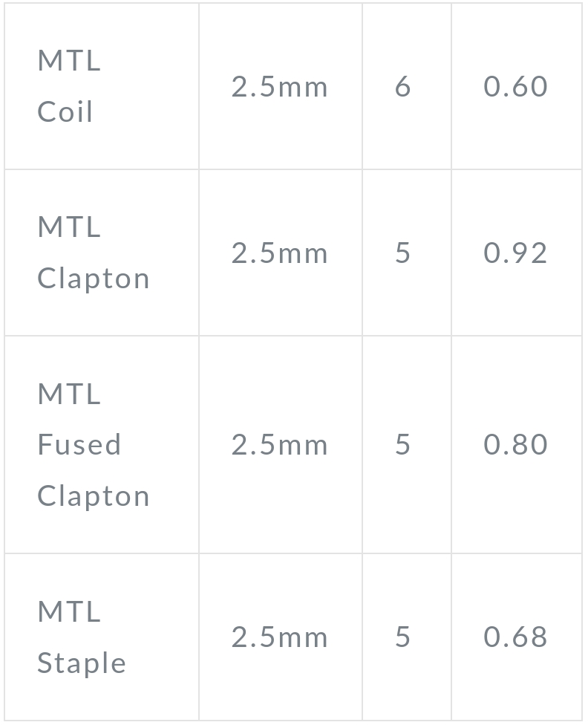Click the 5 beside the 0.68 value
Viewport: 588px width, 725px height.
[x=402, y=637]
